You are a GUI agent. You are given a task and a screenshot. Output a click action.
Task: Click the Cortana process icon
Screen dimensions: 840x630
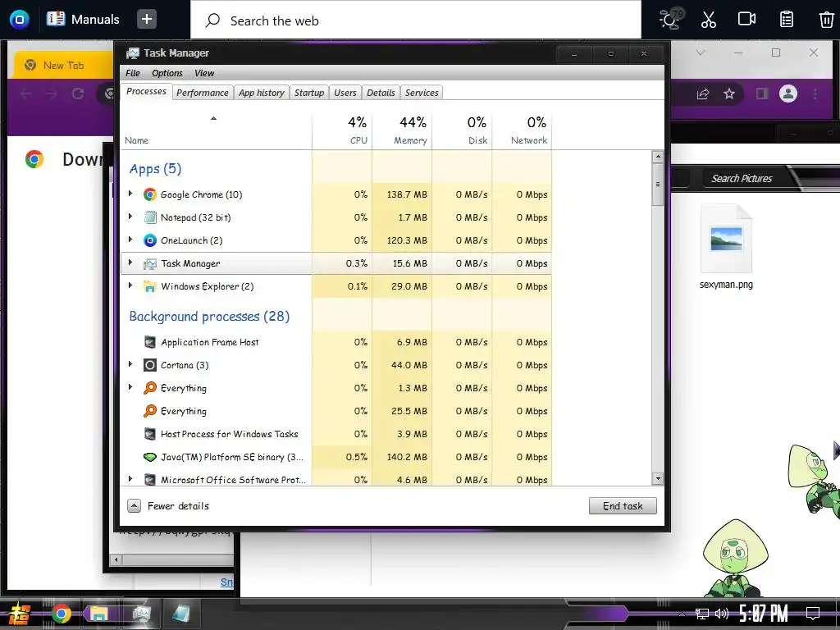150,365
